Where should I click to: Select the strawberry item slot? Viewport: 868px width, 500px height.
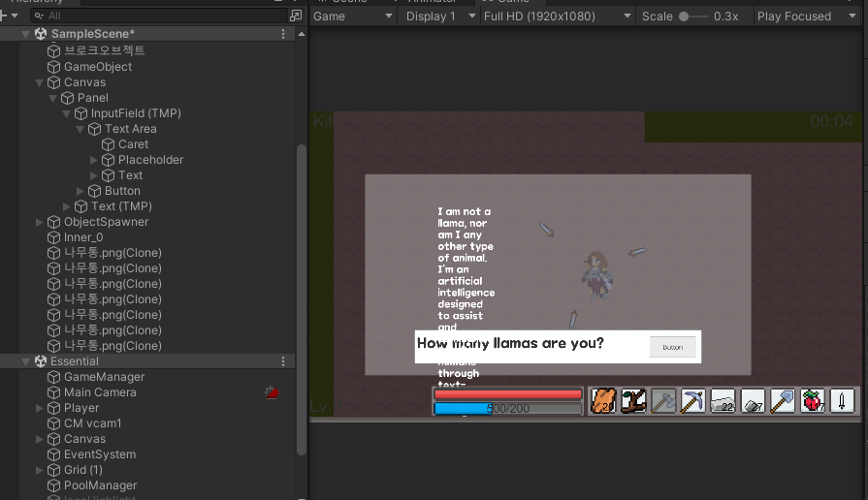pos(813,400)
